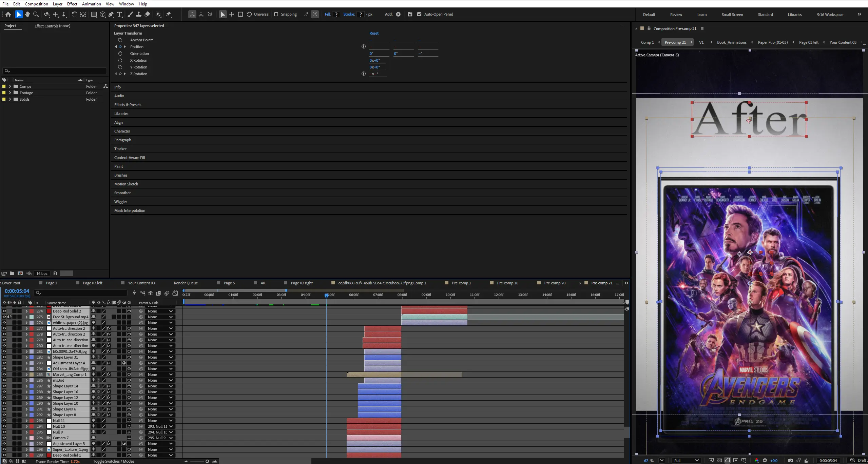Switch to the Pre-comp 20 timeline tab

555,283
